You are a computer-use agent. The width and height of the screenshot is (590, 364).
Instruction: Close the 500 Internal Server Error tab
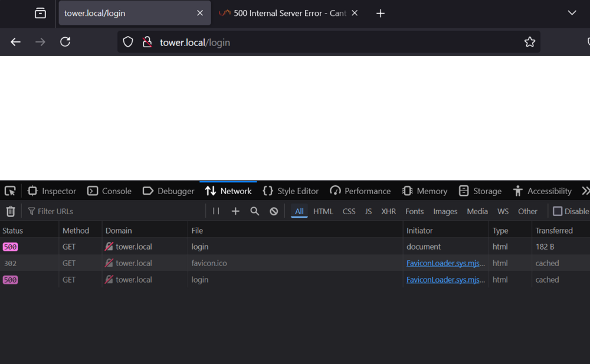point(355,13)
